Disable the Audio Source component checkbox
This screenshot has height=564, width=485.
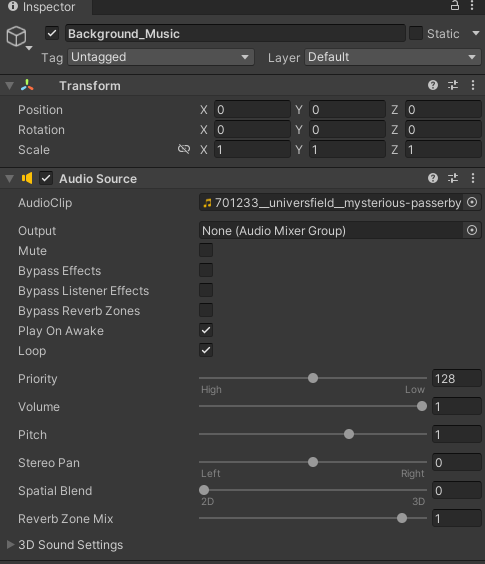(x=46, y=178)
